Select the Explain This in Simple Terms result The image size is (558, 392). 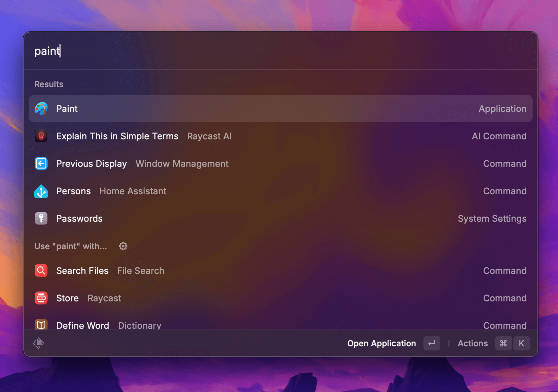[x=117, y=136]
